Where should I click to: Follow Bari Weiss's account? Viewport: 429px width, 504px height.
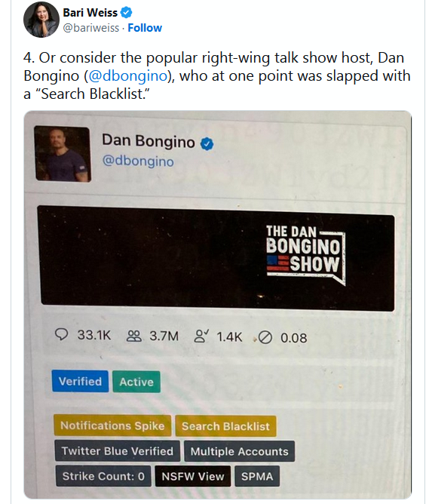pyautogui.click(x=145, y=28)
